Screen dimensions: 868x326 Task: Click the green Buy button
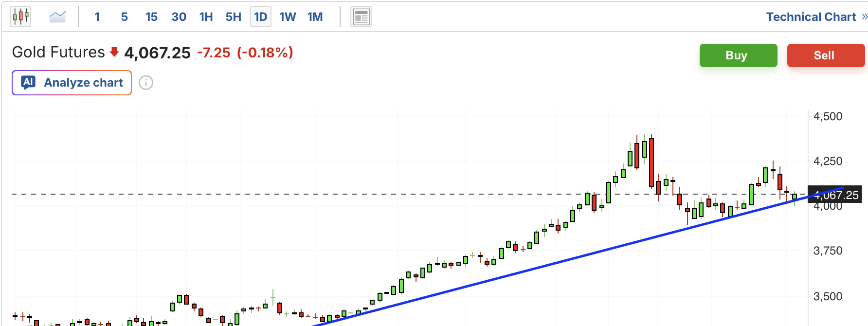pos(738,55)
